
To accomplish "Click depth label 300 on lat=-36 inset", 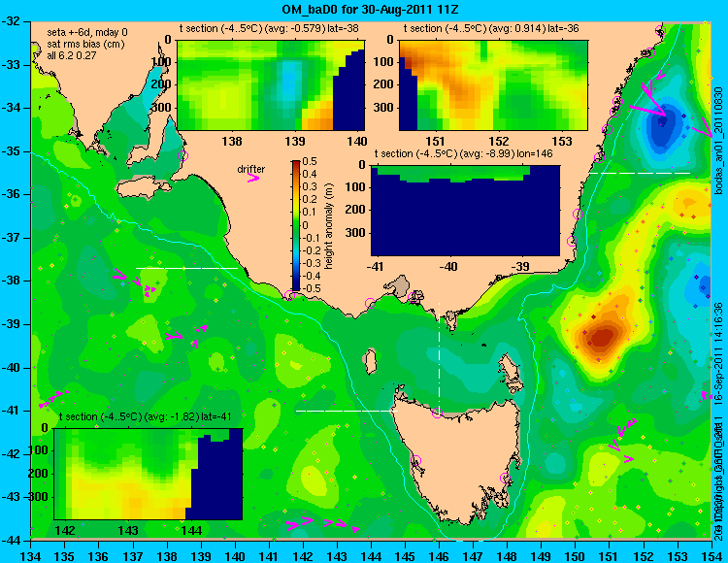I will [x=384, y=107].
